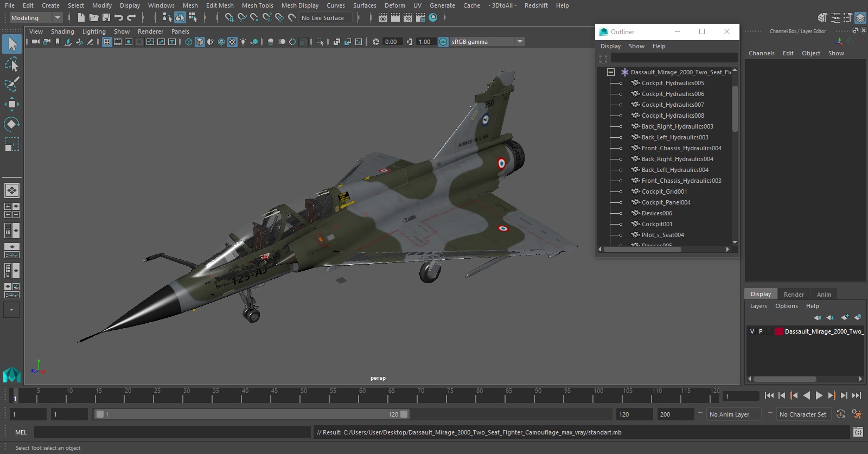Go to end of playback range
868x454 pixels.
point(857,396)
